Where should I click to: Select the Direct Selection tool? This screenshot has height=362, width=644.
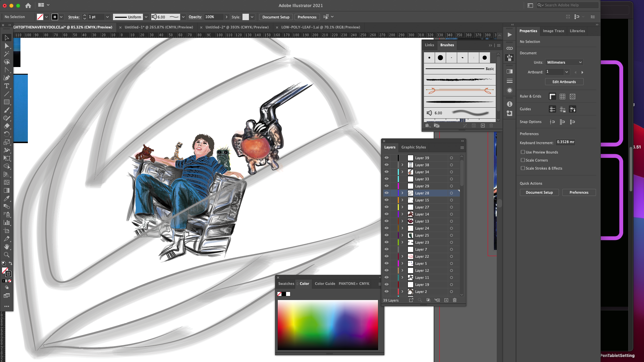coord(6,46)
